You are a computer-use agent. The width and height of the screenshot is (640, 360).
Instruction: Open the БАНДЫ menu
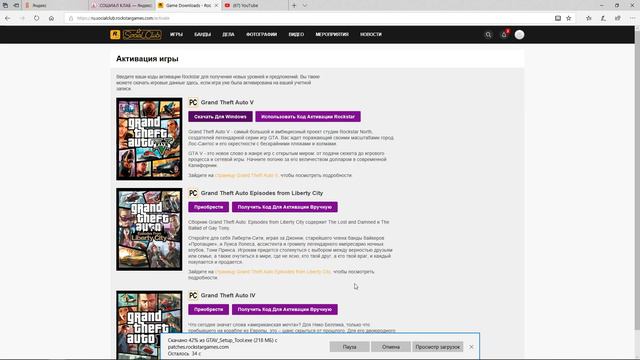(202, 35)
